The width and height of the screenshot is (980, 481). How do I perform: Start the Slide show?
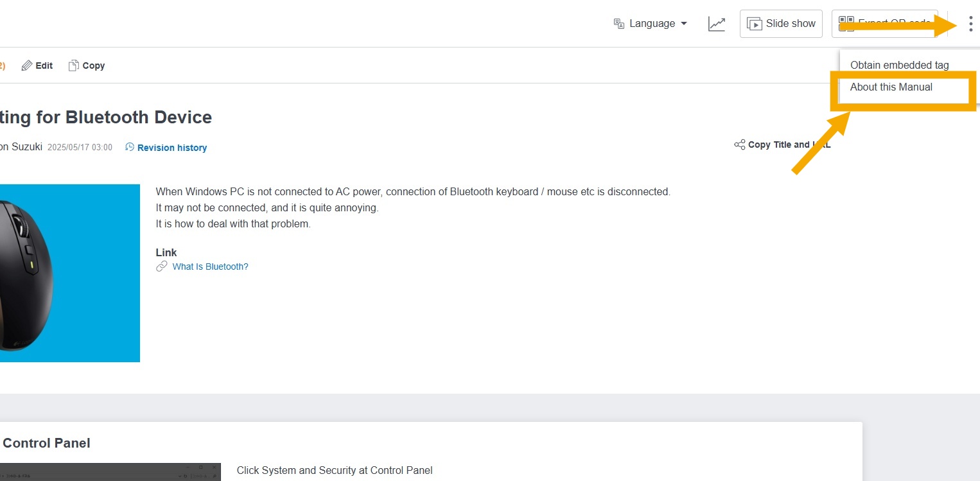point(781,24)
